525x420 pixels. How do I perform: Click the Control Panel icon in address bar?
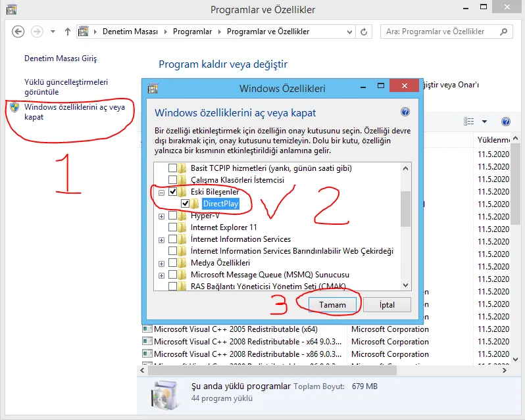(83, 32)
